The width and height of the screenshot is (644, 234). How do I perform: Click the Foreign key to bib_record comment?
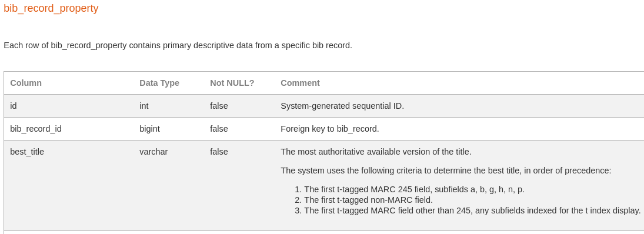click(330, 129)
